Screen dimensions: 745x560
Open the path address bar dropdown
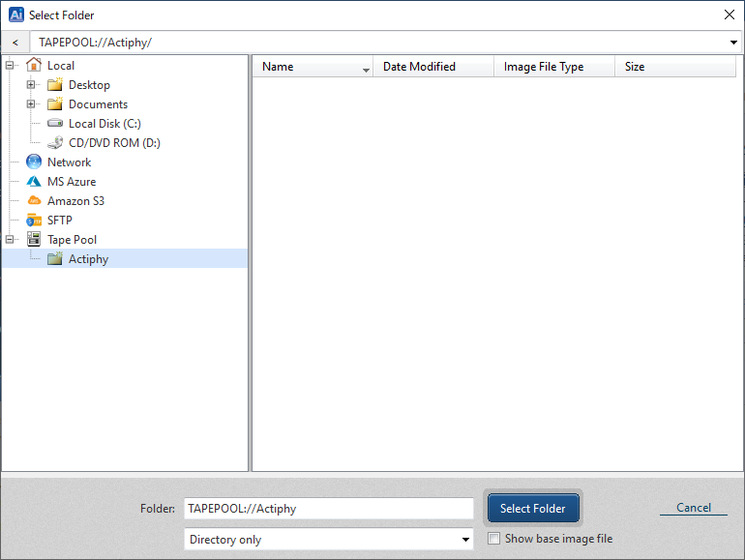coord(734,43)
